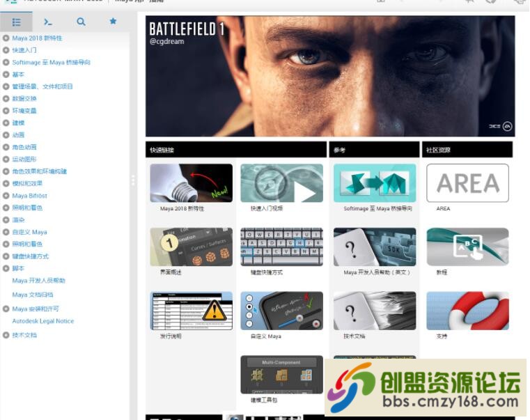Open the 技术文档 paper-stack tile image
Screen dimensions: 530x420
point(375,311)
